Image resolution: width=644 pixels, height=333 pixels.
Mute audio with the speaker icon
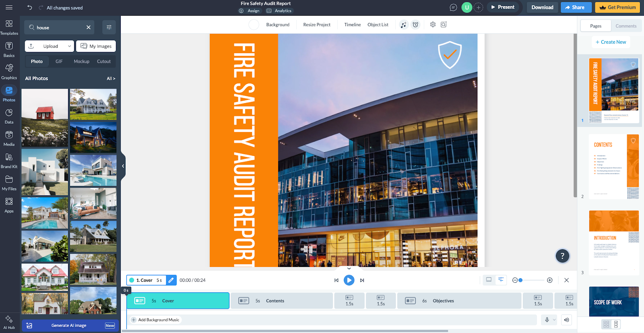[x=566, y=320]
